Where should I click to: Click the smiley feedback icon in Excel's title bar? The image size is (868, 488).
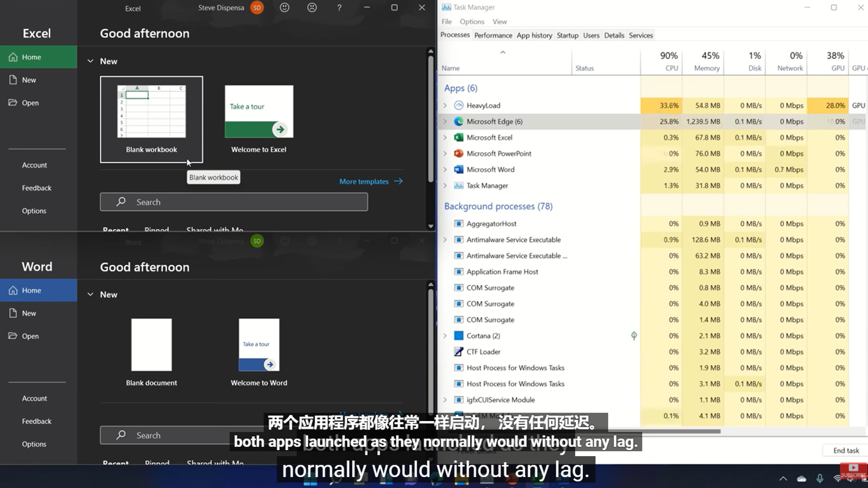point(284,8)
